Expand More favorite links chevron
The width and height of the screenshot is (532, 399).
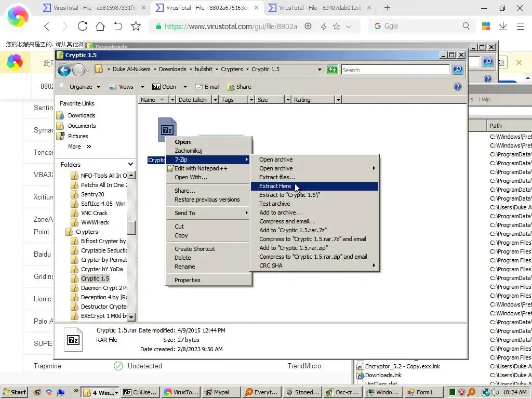point(89,147)
